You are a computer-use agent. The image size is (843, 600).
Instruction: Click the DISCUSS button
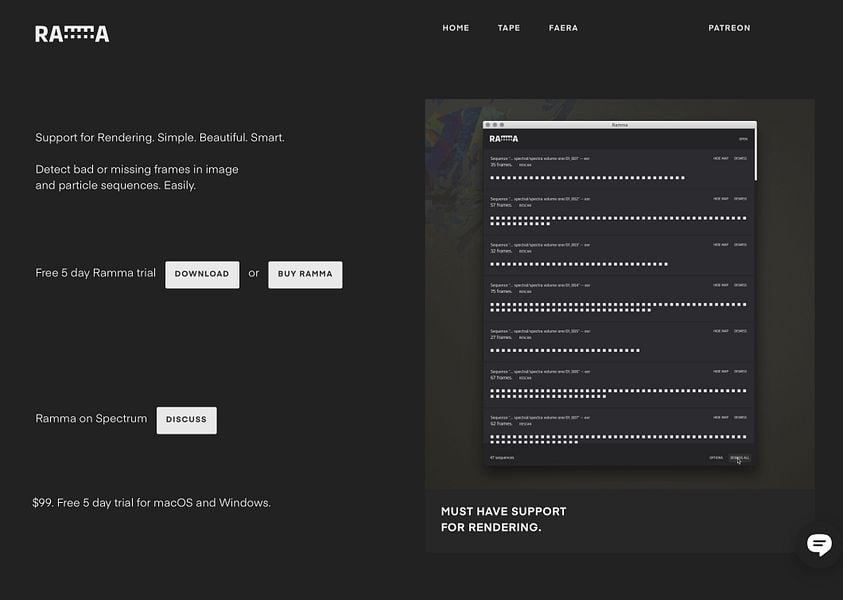click(187, 420)
